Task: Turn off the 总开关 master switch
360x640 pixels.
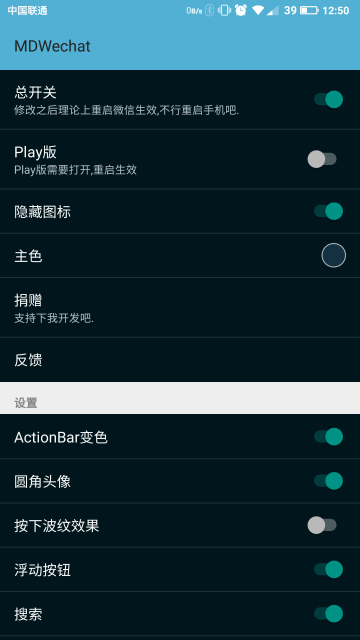Action: [x=328, y=100]
